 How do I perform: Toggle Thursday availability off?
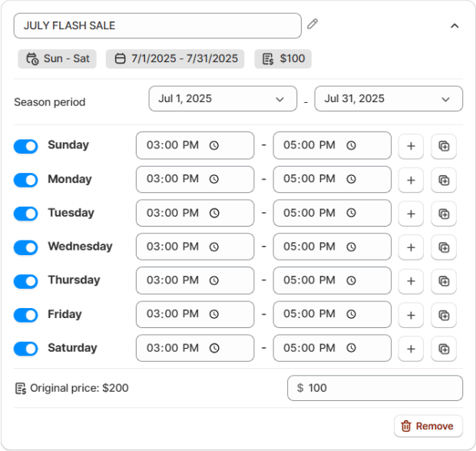point(26,281)
